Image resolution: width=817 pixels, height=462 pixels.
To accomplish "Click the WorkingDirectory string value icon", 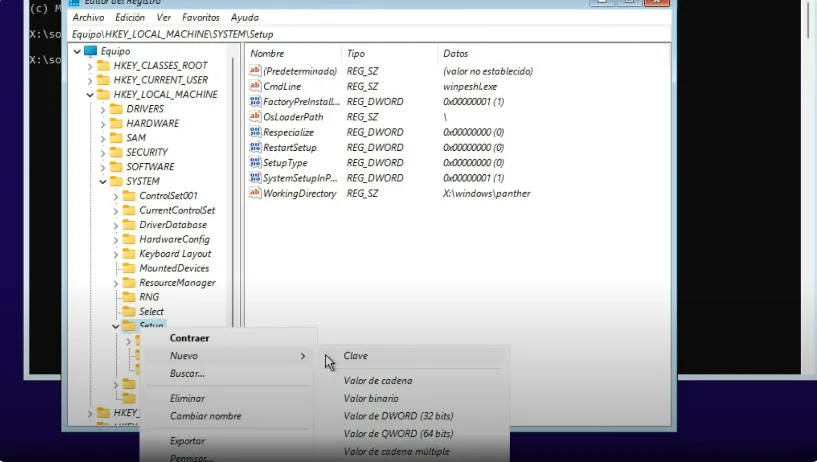I will coord(255,193).
